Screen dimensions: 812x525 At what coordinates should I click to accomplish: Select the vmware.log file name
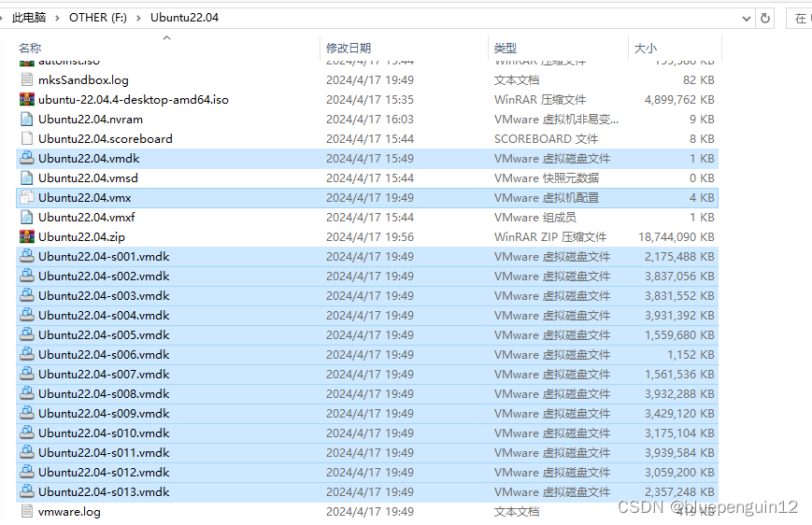pos(69,512)
